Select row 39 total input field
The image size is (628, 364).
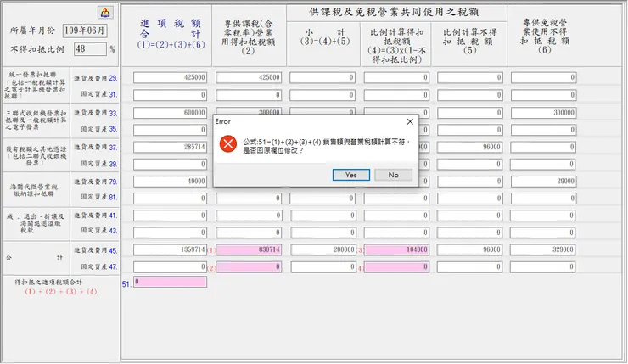click(x=171, y=164)
